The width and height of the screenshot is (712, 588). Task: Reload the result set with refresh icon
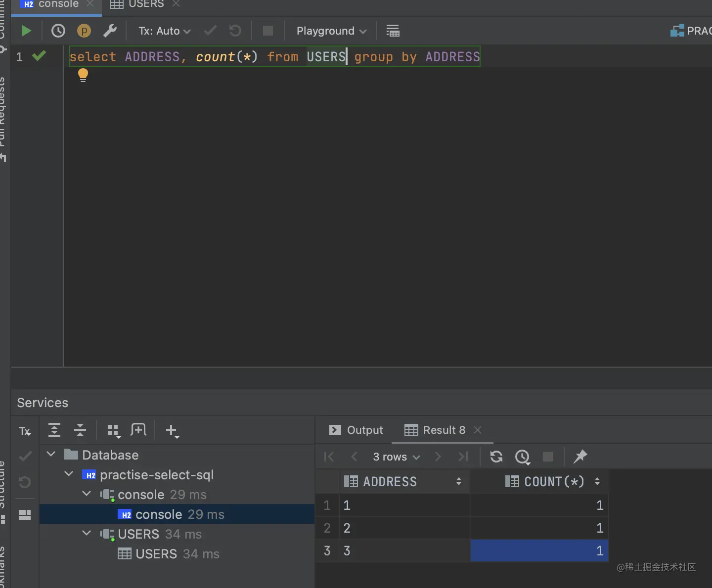pyautogui.click(x=496, y=457)
